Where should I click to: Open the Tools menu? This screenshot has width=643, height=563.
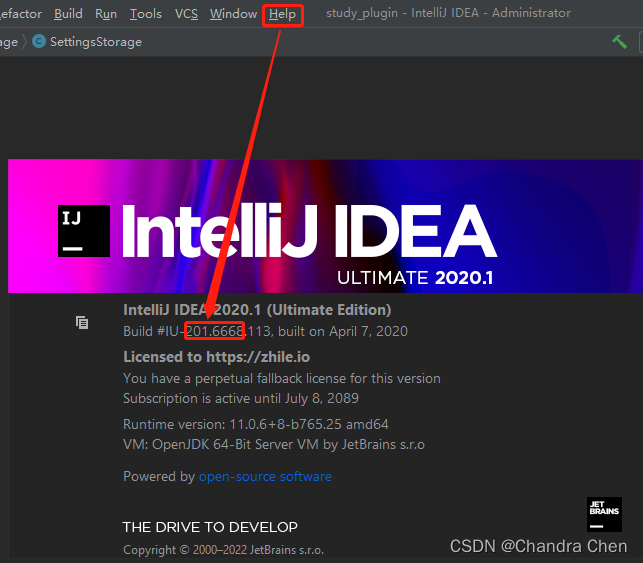[x=146, y=14]
